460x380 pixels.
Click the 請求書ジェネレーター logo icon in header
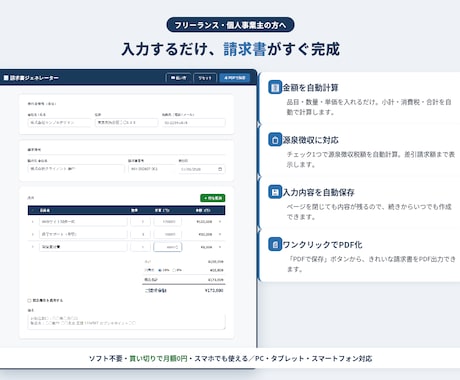point(6,78)
